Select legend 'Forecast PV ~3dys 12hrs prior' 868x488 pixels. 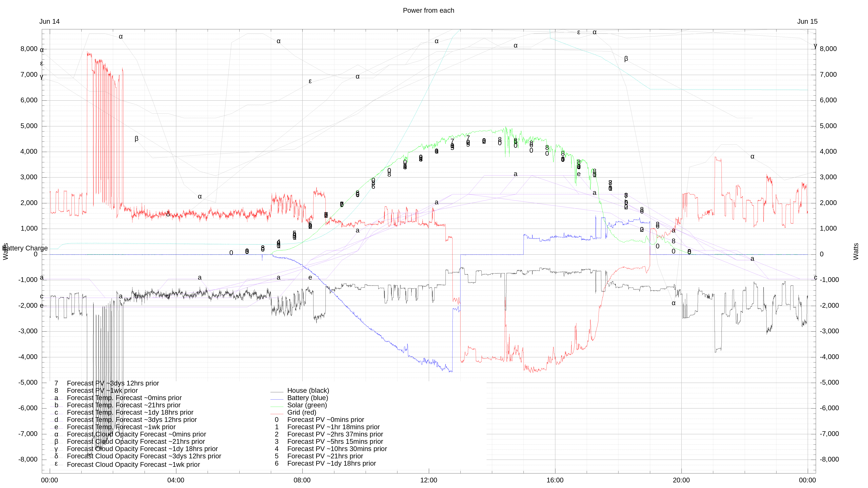click(x=113, y=383)
